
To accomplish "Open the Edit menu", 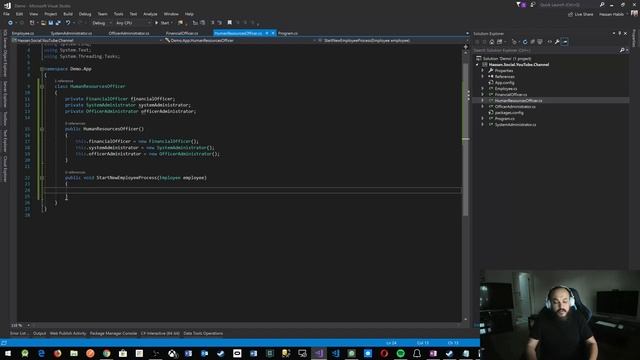I will click(19, 14).
